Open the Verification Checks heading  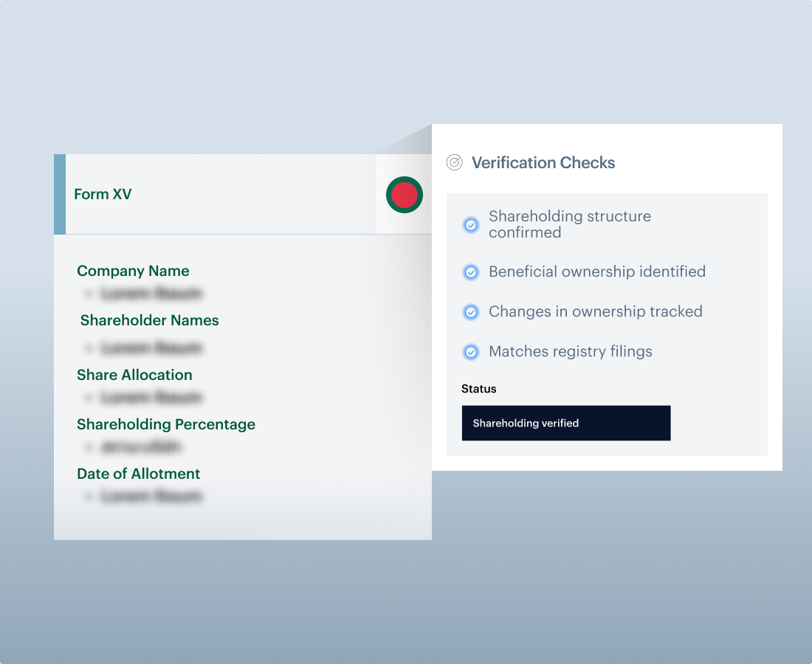coord(543,163)
